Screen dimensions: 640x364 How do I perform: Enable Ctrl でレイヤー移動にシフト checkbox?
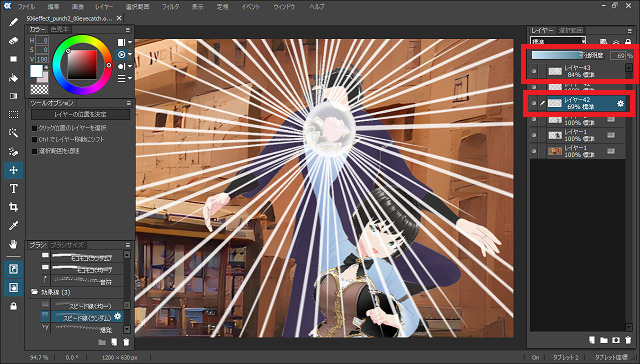[x=35, y=140]
